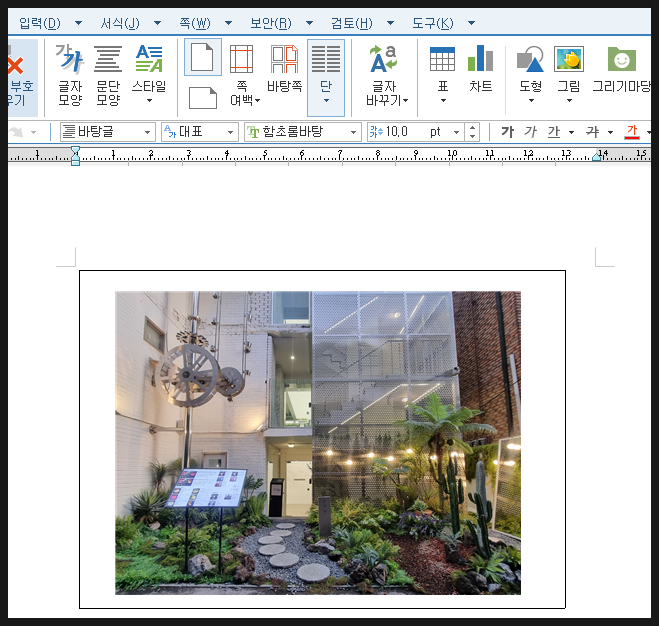Image resolution: width=659 pixels, height=626 pixels.
Task: Toggle underline 가 formatting
Action: click(554, 132)
